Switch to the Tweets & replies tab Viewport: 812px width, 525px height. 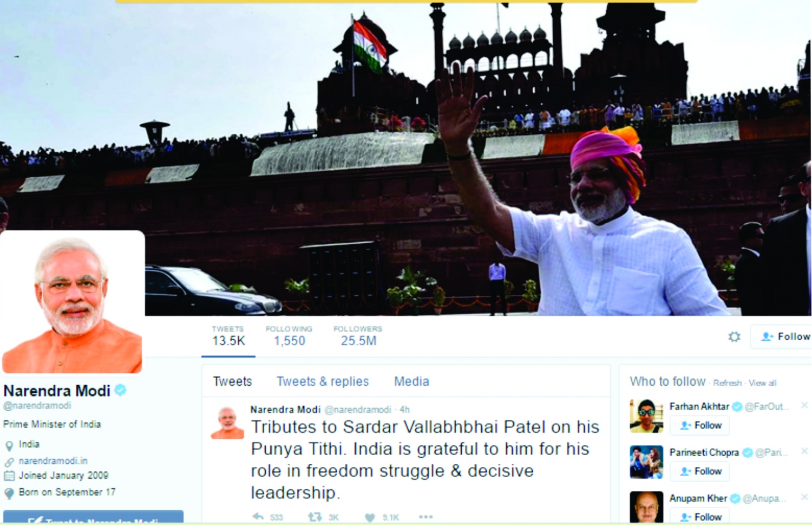[323, 381]
